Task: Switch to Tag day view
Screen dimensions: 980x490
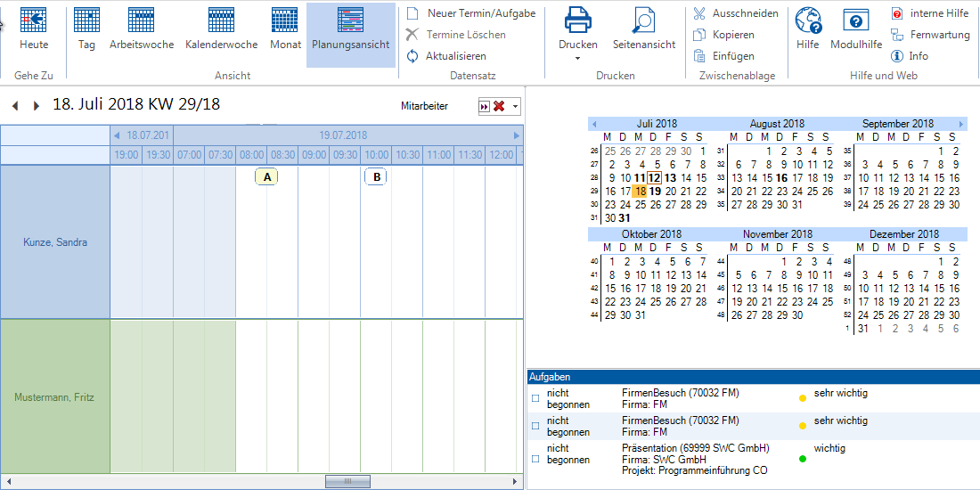Action: click(x=86, y=20)
